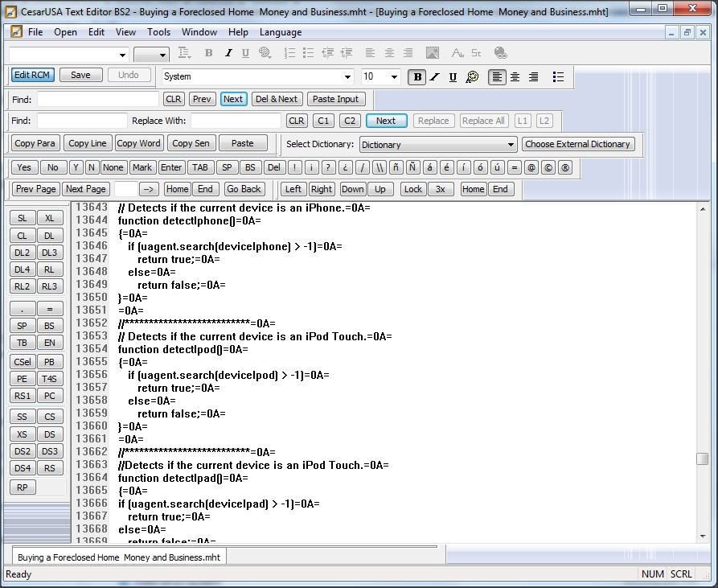Open the Language menu
The image size is (718, 588).
281,32
